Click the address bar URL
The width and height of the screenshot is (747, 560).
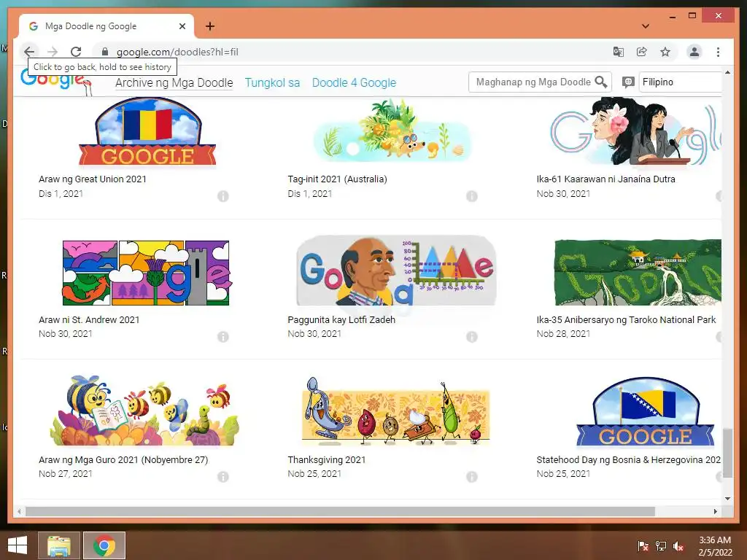click(177, 52)
